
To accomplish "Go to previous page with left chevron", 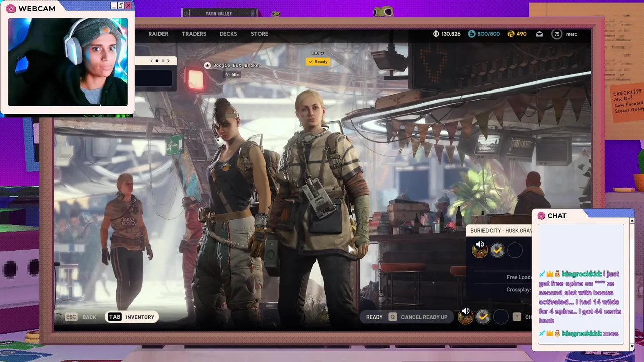I will click(152, 61).
